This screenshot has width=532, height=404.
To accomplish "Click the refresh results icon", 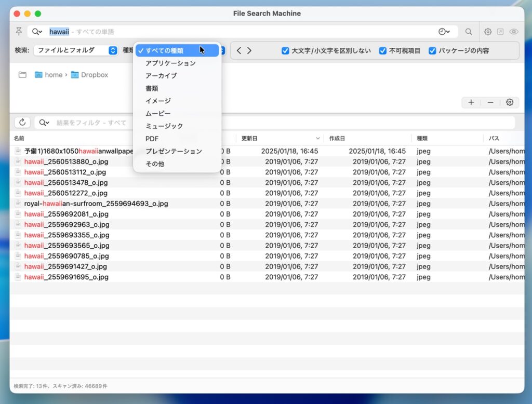I will [22, 123].
